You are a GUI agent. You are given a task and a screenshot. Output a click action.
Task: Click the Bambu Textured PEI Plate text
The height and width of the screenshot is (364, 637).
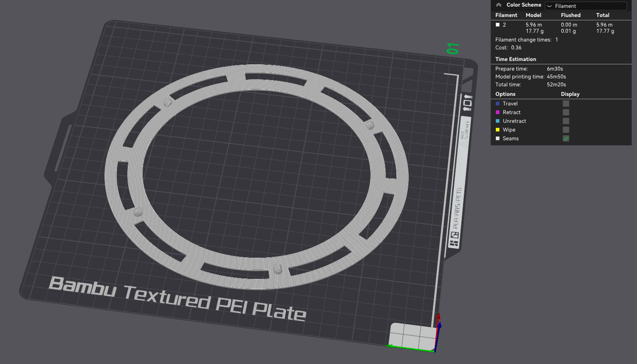[178, 298]
